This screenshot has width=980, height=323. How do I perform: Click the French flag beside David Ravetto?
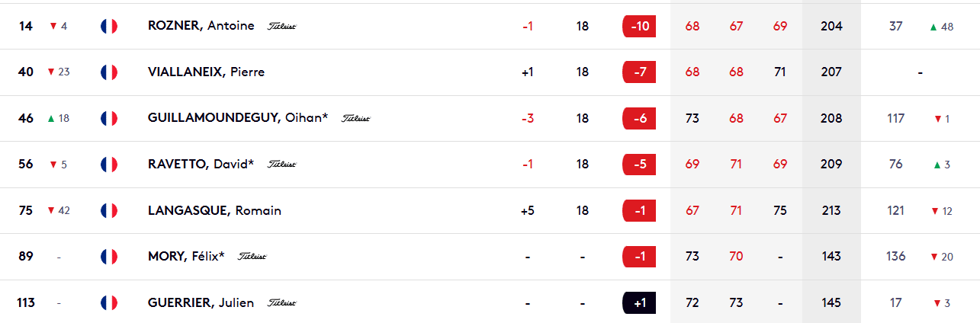click(x=108, y=165)
